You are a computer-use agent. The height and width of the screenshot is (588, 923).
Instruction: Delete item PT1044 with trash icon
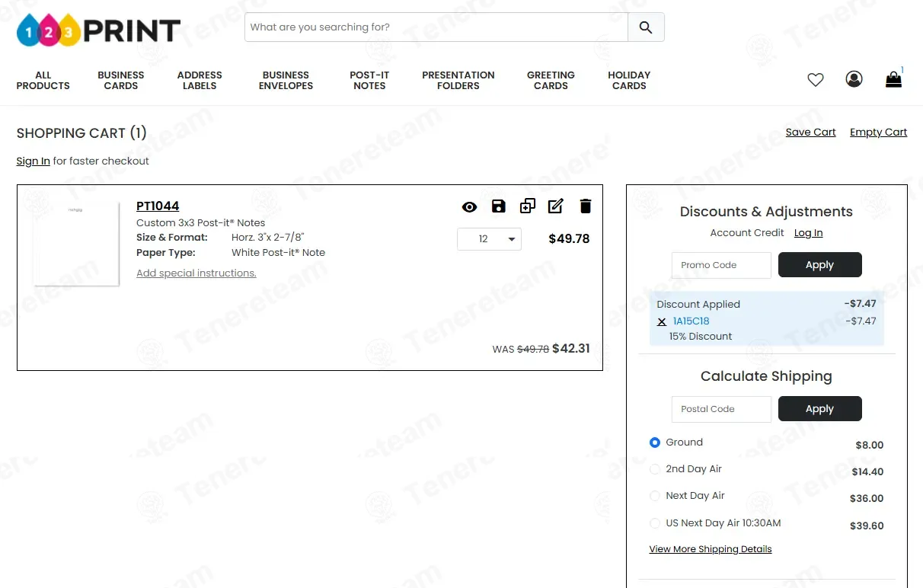(585, 206)
